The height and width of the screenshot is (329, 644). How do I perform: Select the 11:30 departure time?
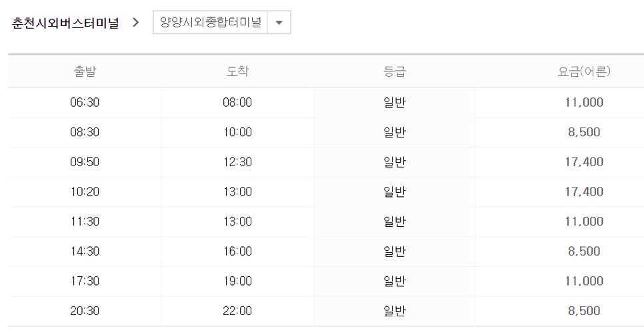point(85,222)
